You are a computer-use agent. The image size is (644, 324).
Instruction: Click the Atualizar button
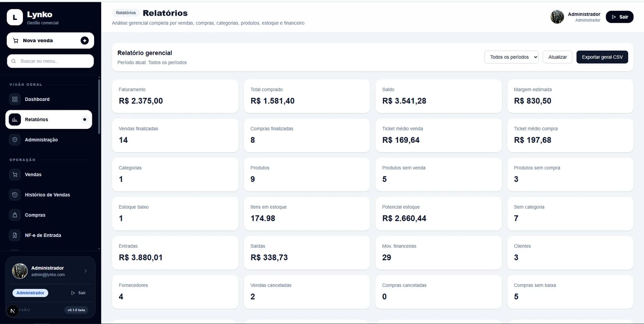click(x=557, y=57)
